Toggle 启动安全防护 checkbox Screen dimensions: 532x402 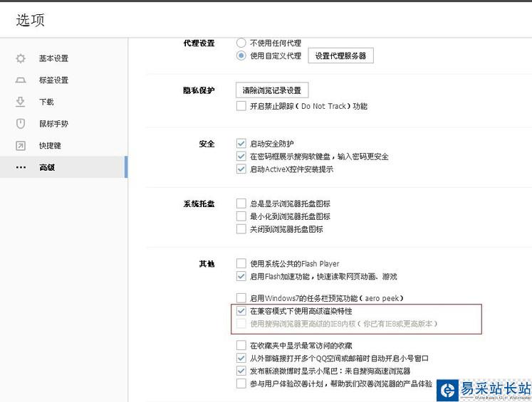(241, 144)
